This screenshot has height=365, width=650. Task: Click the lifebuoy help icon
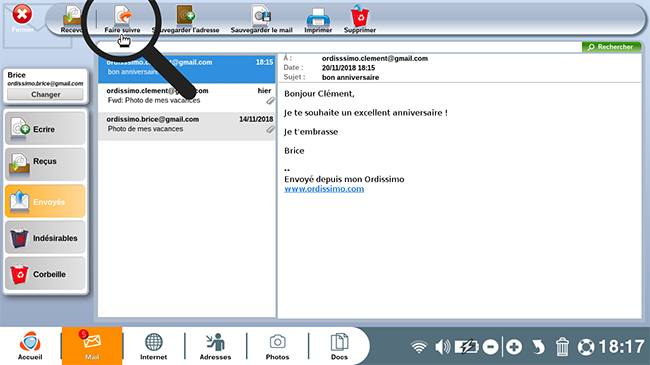click(586, 347)
